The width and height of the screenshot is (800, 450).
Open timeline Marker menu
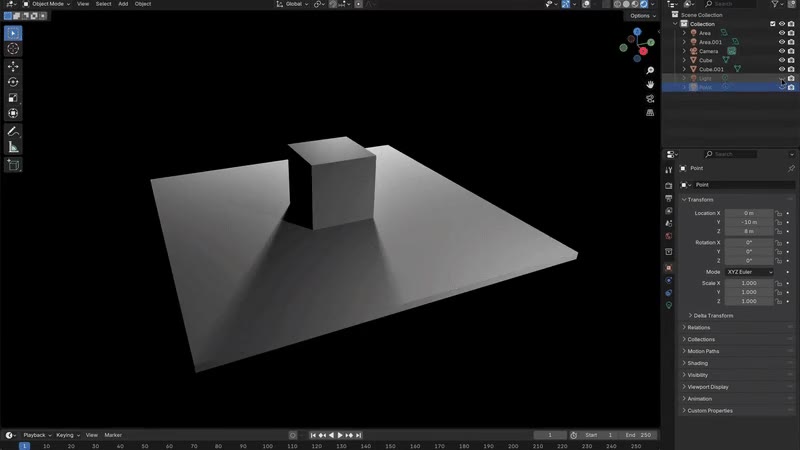[x=113, y=435]
